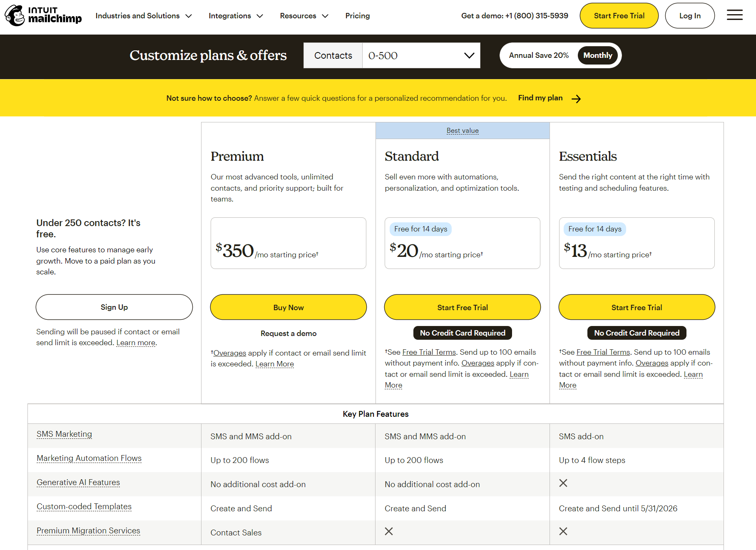This screenshot has width=756, height=550.
Task: Click SMS Marketing feature link
Action: click(x=65, y=434)
